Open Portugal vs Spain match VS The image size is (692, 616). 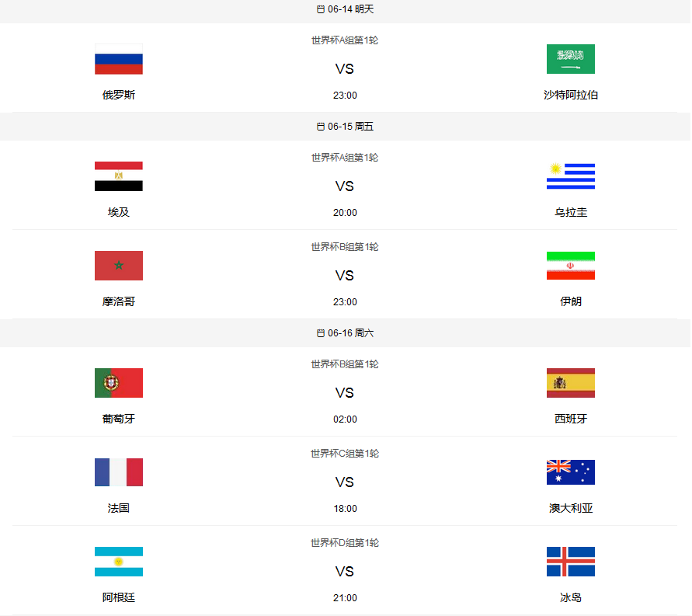345,393
